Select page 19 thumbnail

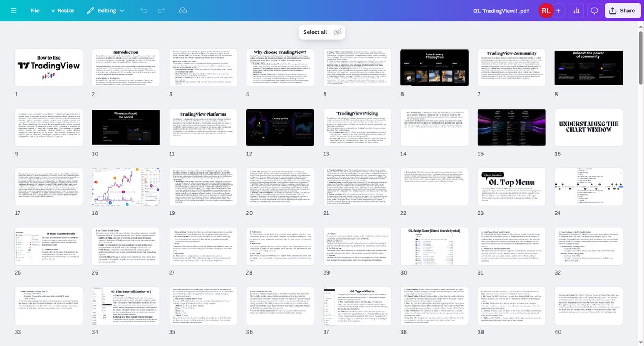[x=203, y=187]
